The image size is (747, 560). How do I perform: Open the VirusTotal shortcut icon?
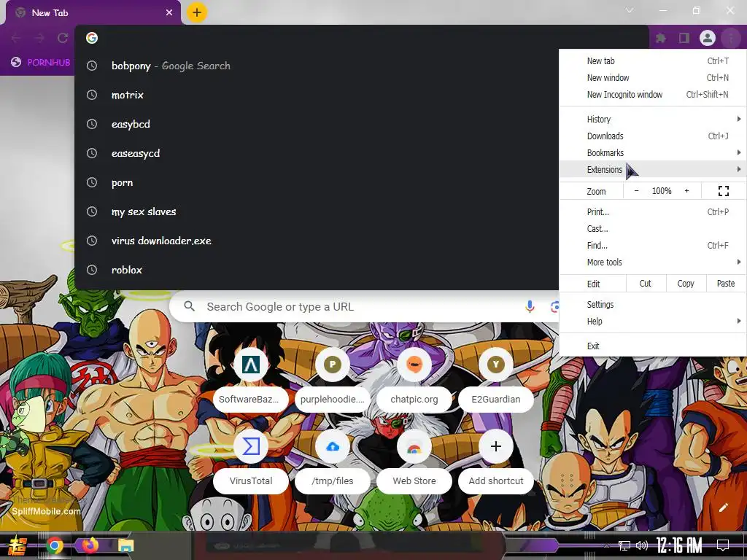(251, 446)
